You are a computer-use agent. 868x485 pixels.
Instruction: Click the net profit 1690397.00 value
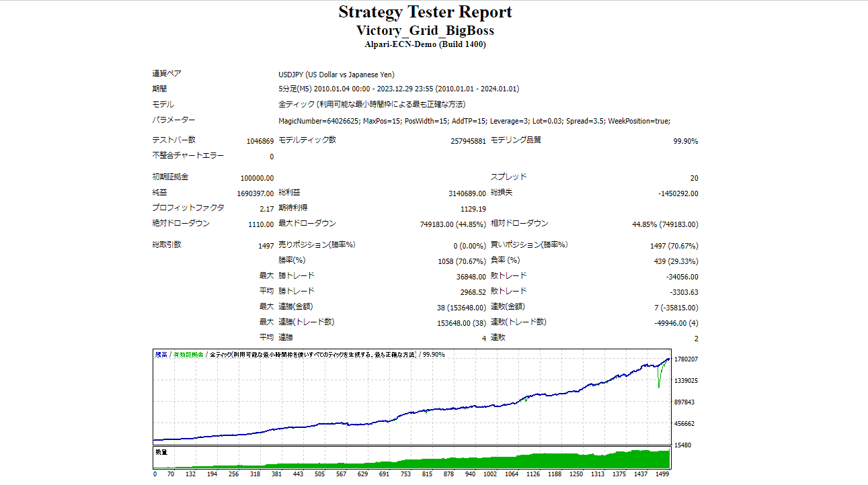[255, 193]
